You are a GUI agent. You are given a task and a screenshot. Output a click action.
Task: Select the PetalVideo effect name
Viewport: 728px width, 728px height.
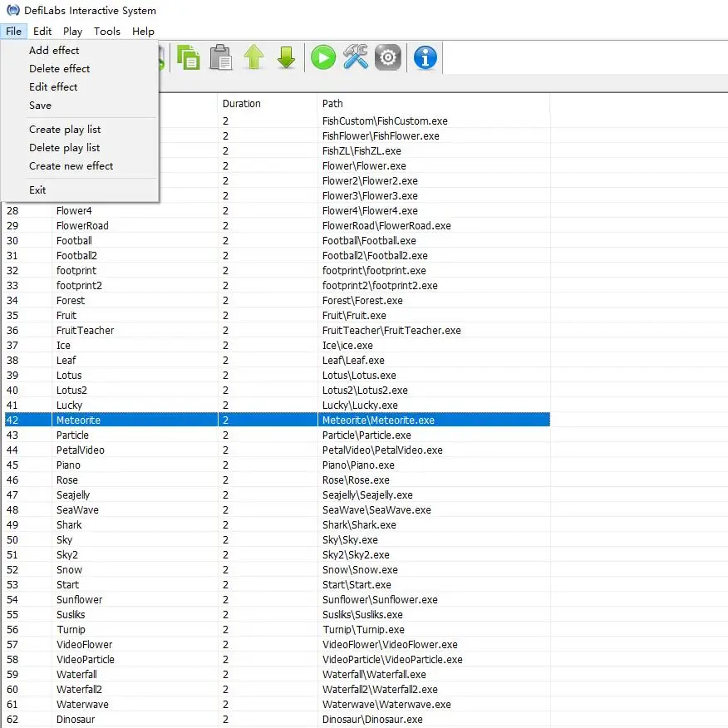(81, 450)
